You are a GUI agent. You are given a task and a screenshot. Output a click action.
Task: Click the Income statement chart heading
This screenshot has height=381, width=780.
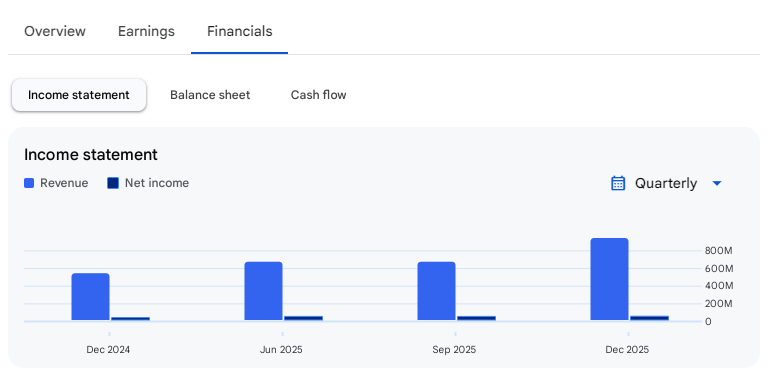(91, 155)
